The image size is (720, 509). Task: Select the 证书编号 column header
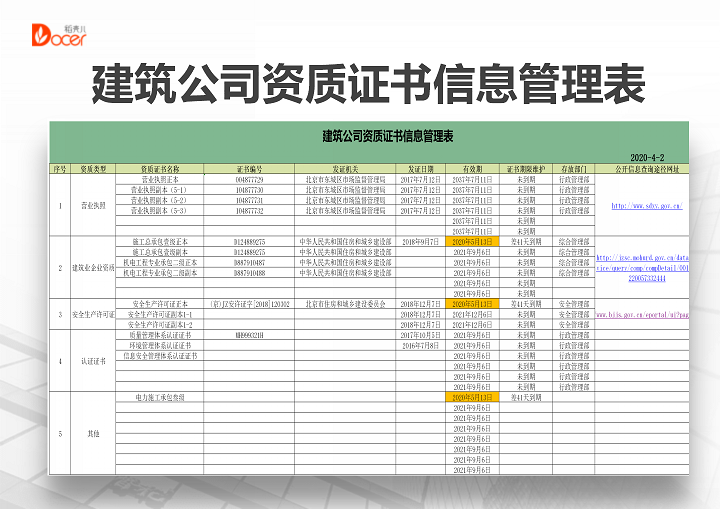[249, 169]
